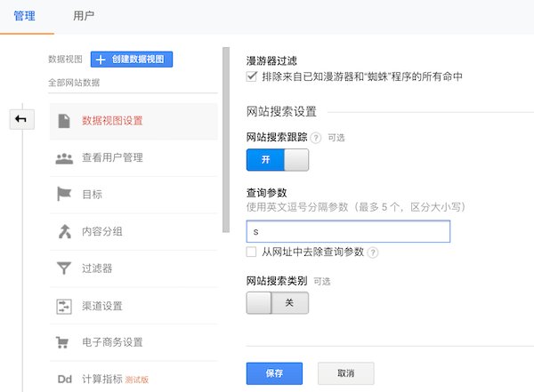Click the 全部网站数据 view name

[74, 83]
